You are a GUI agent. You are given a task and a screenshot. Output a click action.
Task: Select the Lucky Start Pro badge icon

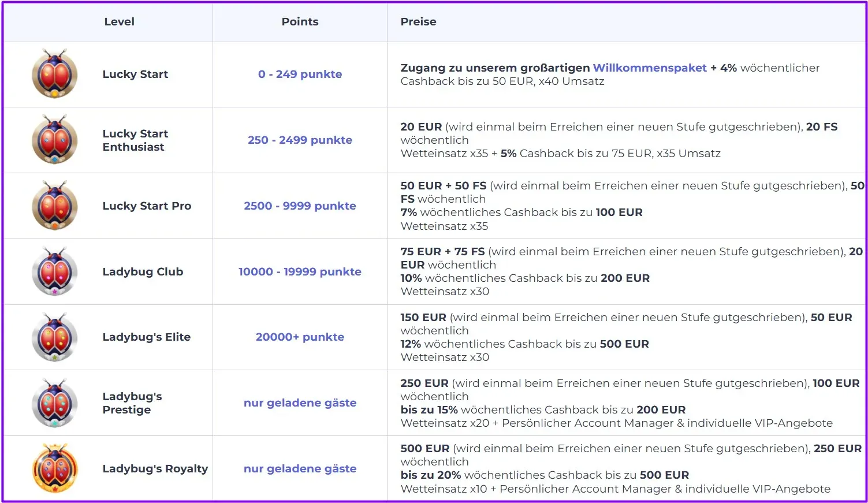pyautogui.click(x=55, y=206)
